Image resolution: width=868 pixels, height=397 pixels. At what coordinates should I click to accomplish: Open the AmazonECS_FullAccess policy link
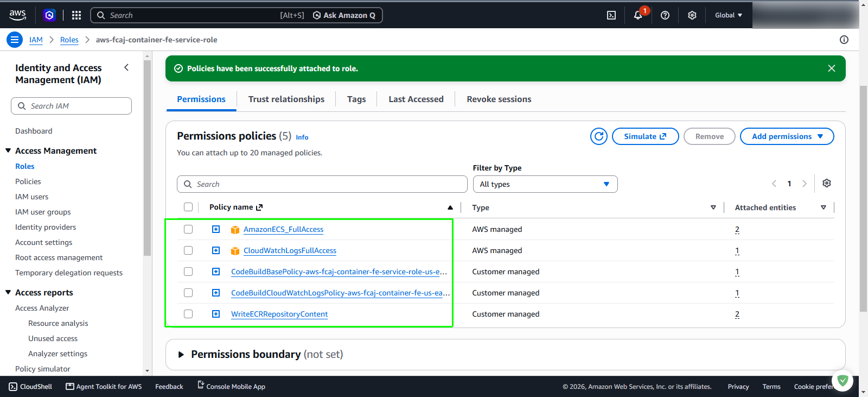[x=283, y=229]
